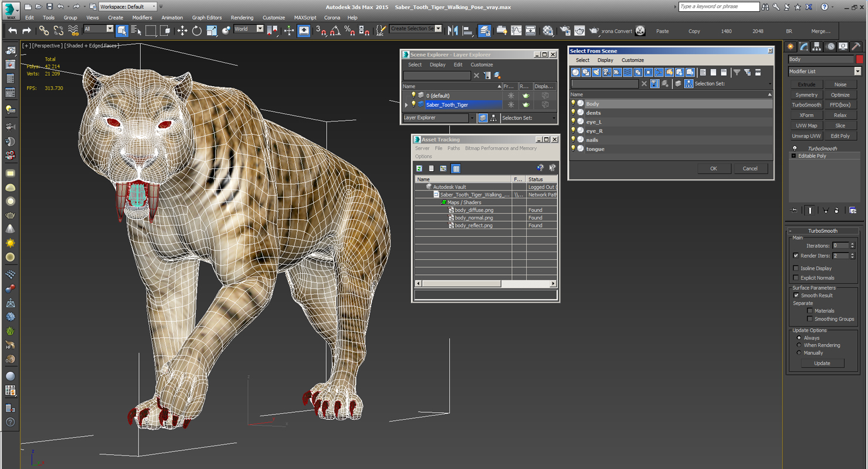This screenshot has height=469, width=868.
Task: Select the Select and Rotate tool
Action: click(x=197, y=30)
